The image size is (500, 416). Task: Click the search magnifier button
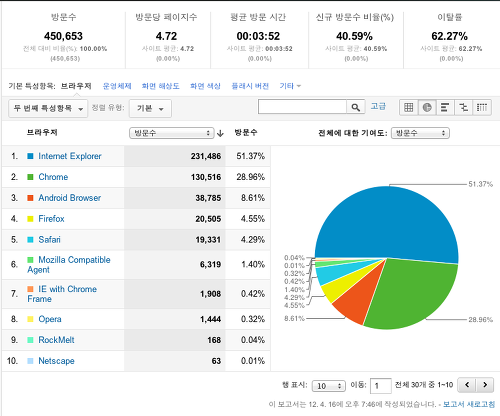[x=356, y=107]
